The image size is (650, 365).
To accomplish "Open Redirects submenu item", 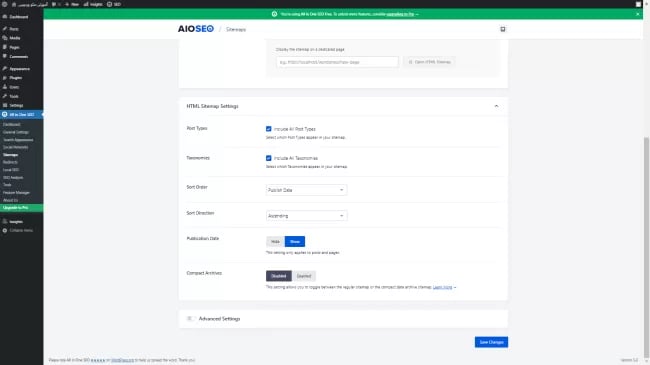I will click(10, 162).
